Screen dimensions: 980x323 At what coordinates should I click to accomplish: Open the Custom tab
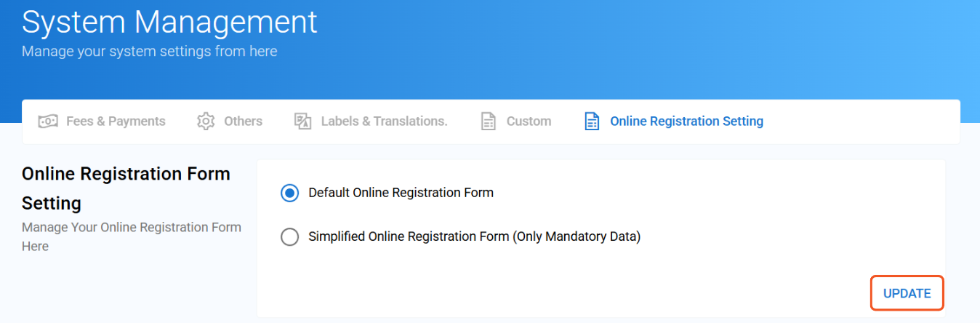(516, 121)
